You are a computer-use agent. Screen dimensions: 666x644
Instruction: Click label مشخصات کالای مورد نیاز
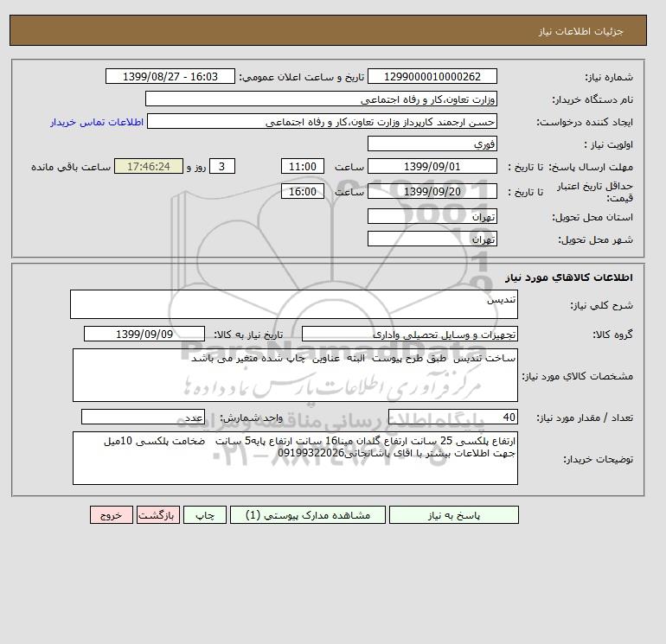point(577,376)
